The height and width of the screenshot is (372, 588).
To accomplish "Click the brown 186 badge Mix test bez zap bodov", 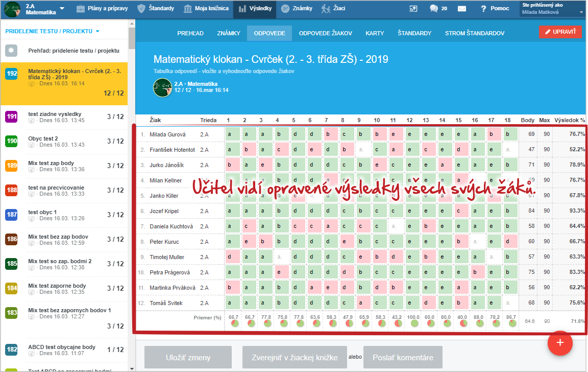I will point(11,239).
